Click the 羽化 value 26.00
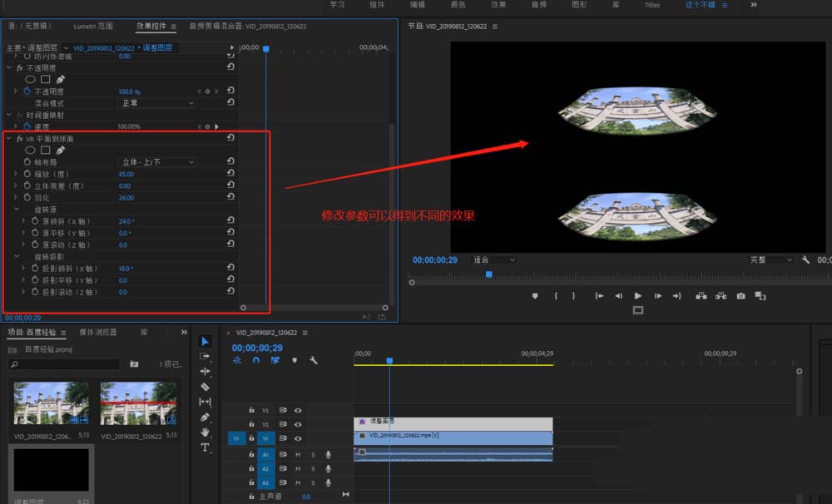The width and height of the screenshot is (832, 504). click(x=126, y=198)
